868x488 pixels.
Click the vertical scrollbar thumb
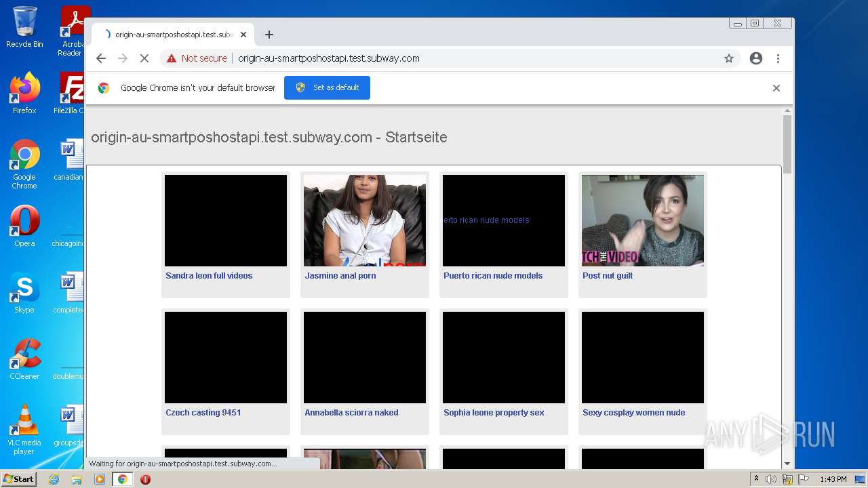click(x=787, y=144)
